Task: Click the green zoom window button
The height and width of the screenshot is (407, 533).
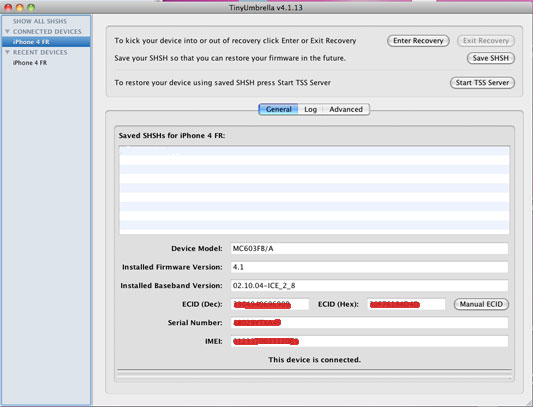Action: 31,7
